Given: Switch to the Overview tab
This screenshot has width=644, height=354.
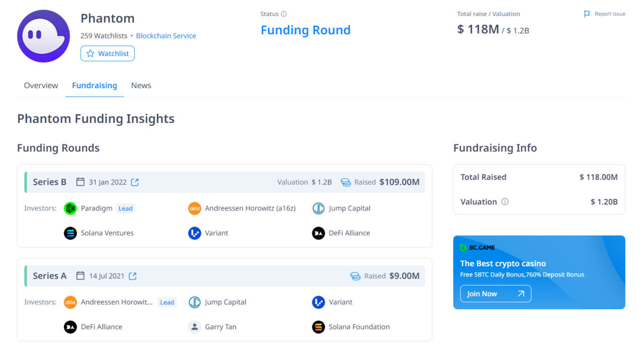Looking at the screenshot, I should pos(41,86).
